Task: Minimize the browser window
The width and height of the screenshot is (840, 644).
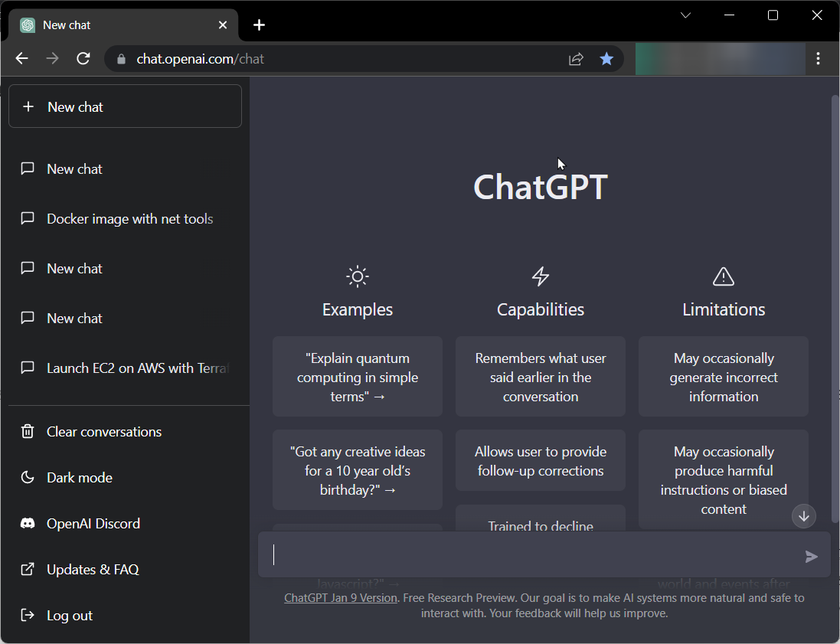Action: [729, 15]
